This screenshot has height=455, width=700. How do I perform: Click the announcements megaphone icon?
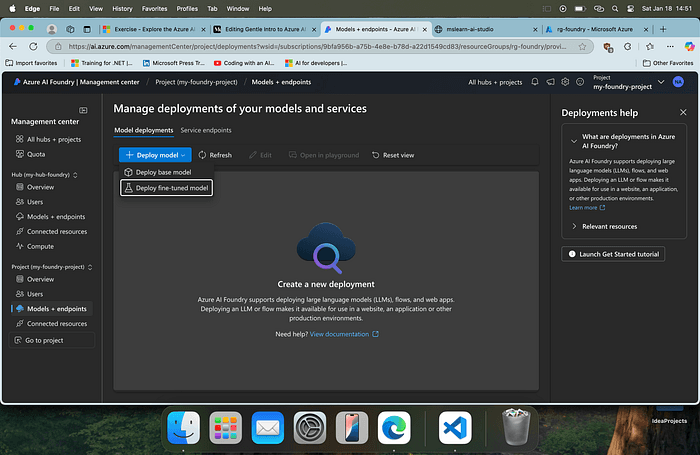pos(550,82)
